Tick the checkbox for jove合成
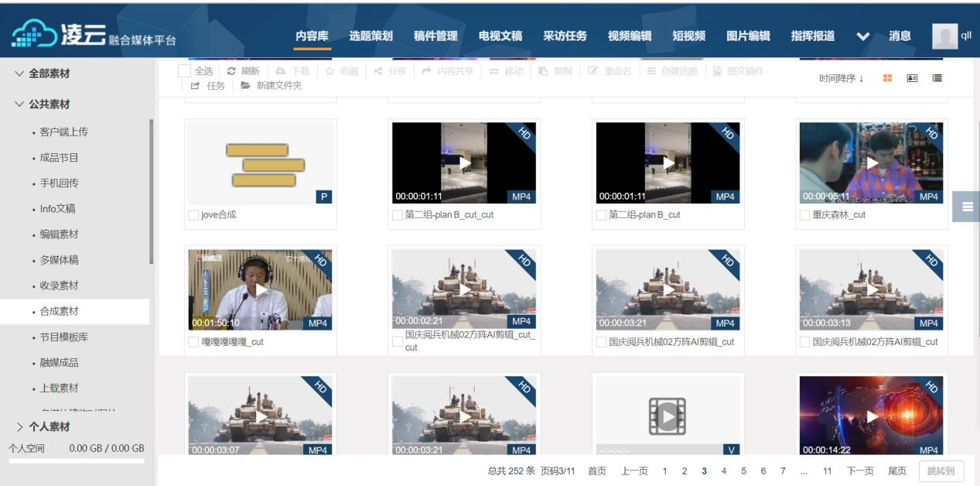 [193, 215]
